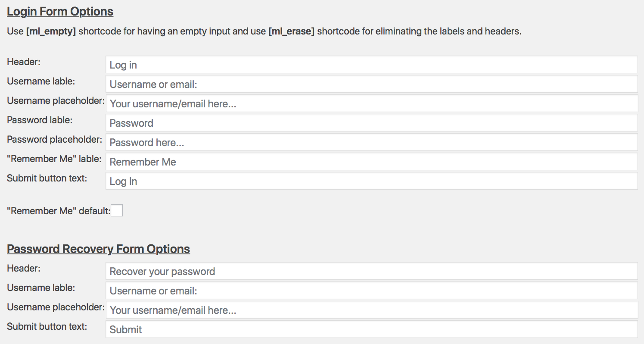
Task: Open the Password Recovery Form Options header link
Action: click(x=98, y=249)
